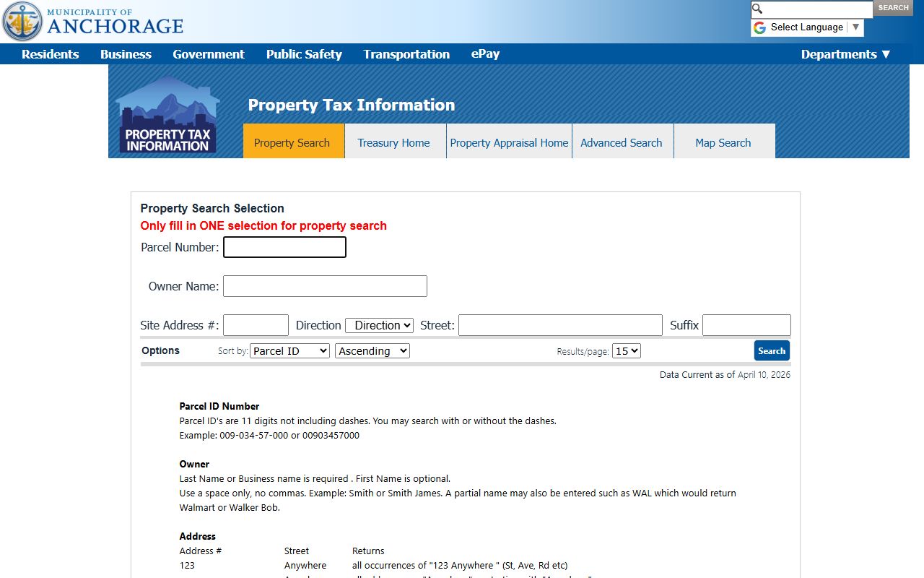The width and height of the screenshot is (924, 578).
Task: Open the Public Safety menu
Action: point(304,54)
